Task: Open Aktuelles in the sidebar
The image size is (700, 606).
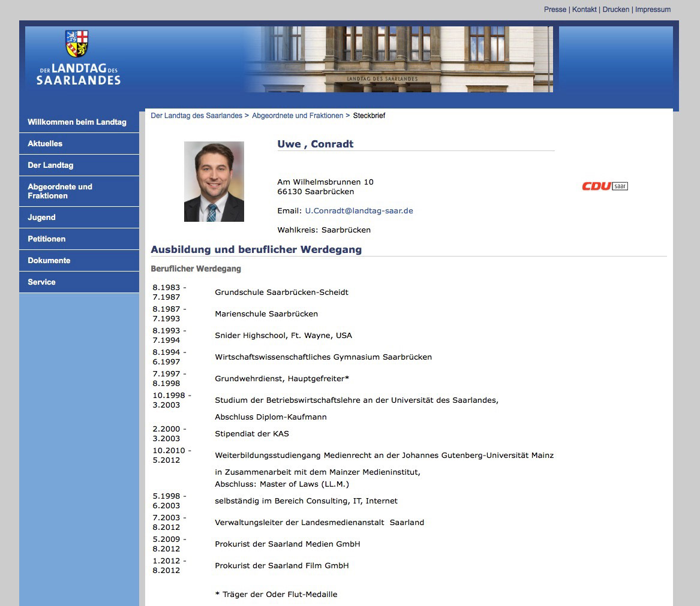Action: pyautogui.click(x=45, y=144)
